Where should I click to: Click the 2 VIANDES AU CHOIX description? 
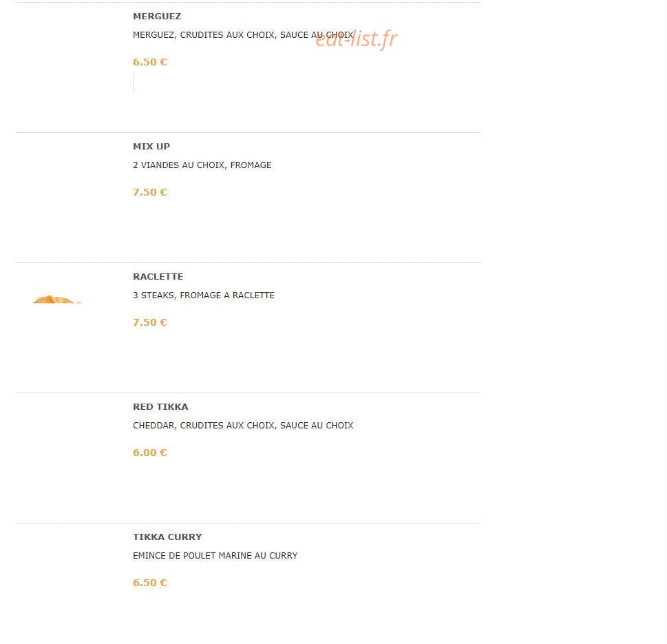pyautogui.click(x=202, y=165)
